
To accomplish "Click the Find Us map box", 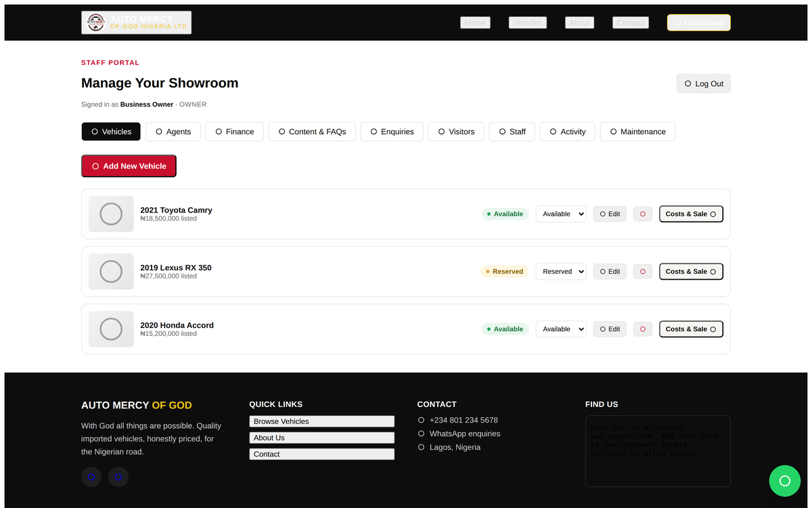I will coord(658,451).
